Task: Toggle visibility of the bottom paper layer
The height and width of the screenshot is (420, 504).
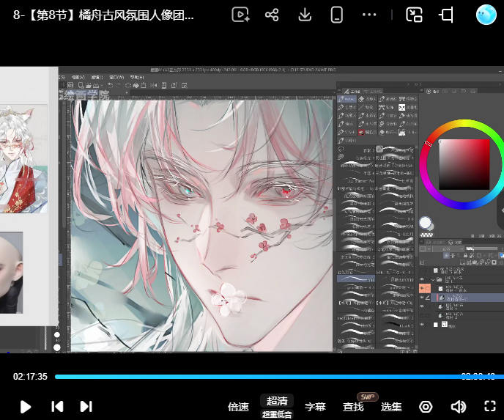Action: [423, 325]
